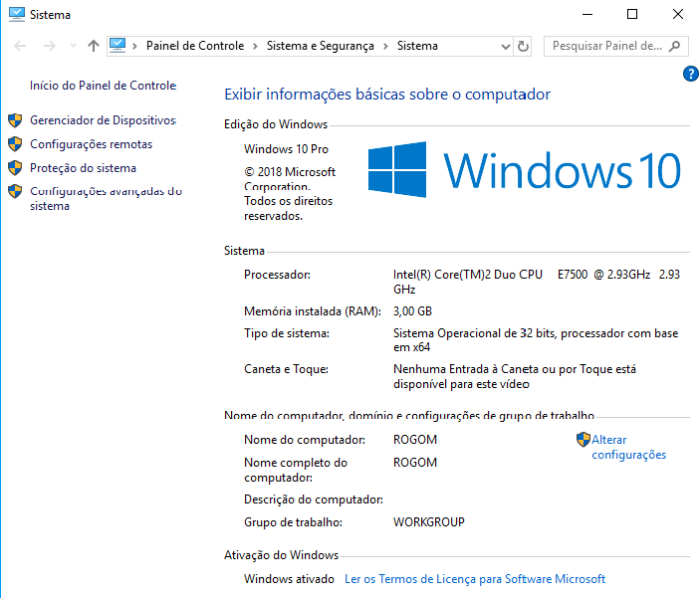Click the back navigation arrow

point(20,46)
